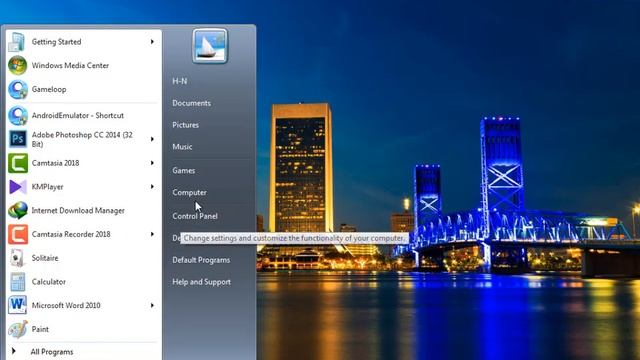Click the sailboat user account picture

point(210,46)
